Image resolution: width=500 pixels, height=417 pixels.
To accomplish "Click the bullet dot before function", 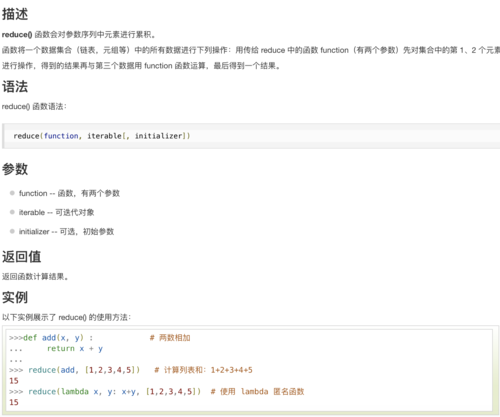I will (x=12, y=193).
